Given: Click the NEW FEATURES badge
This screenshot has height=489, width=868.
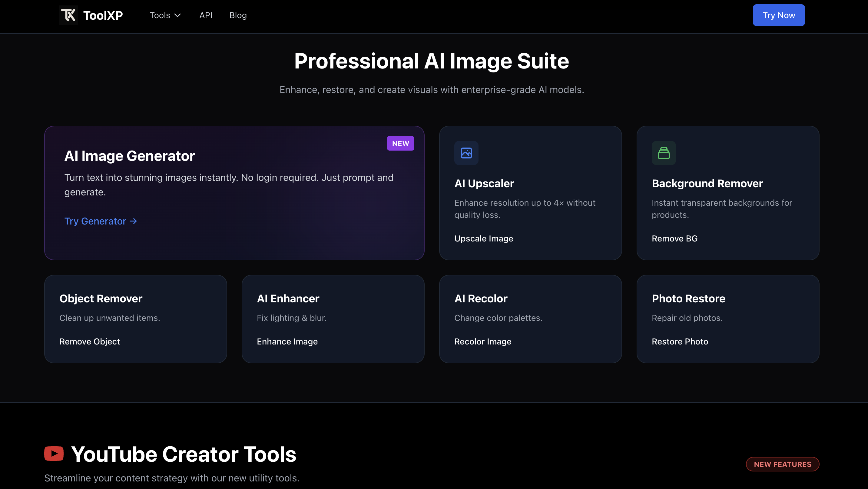Looking at the screenshot, I should click(x=782, y=464).
